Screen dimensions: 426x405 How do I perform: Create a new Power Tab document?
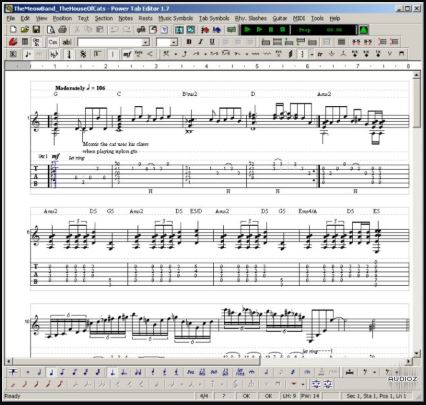13,30
